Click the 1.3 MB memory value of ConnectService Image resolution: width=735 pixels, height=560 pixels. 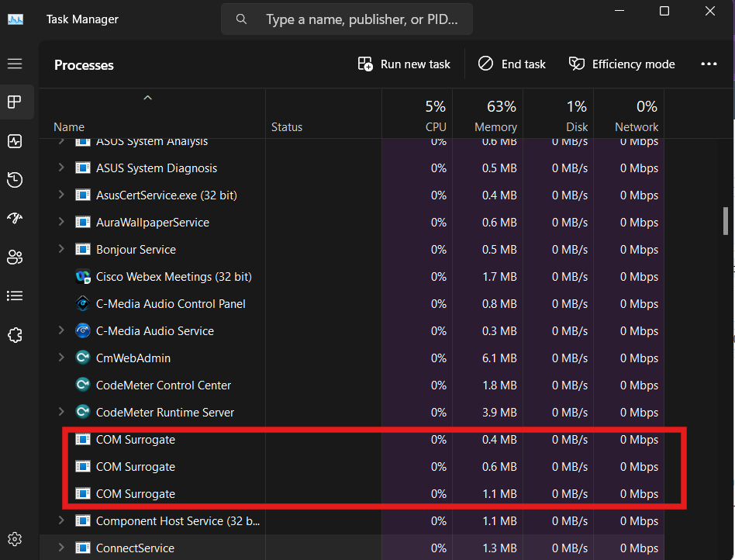click(x=499, y=548)
